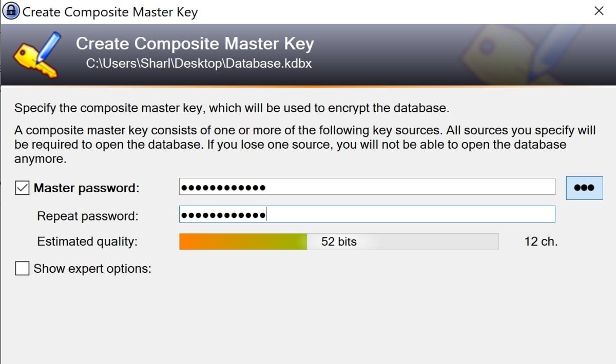Focus the Master password input field
This screenshot has width=616, height=364.
[367, 187]
